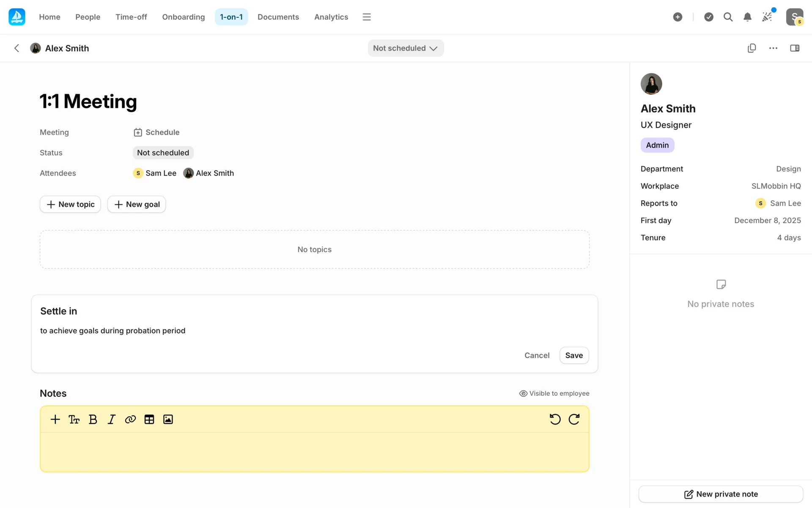This screenshot has height=508, width=812.
Task: Add a link in notes editor
Action: click(x=130, y=419)
